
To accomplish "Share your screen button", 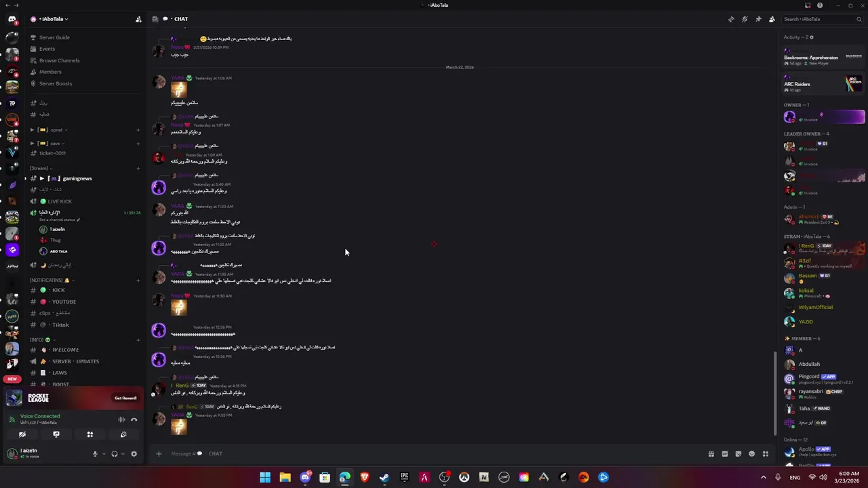I will tap(56, 434).
